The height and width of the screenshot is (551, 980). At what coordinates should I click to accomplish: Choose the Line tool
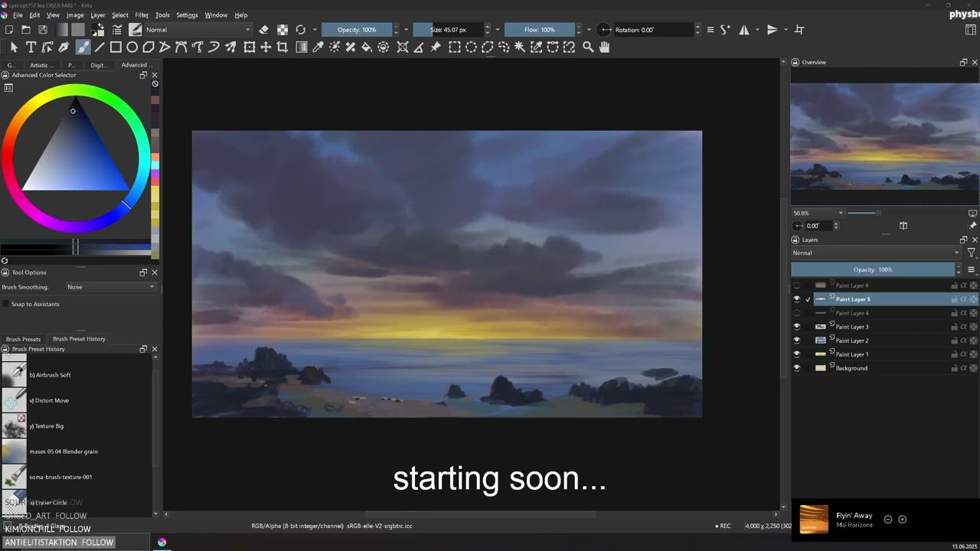pyautogui.click(x=99, y=47)
